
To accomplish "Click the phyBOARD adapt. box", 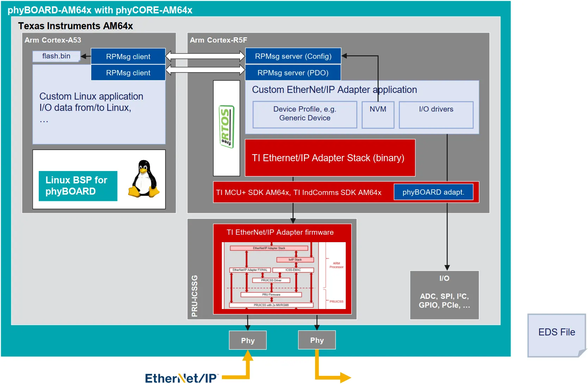I will point(433,192).
